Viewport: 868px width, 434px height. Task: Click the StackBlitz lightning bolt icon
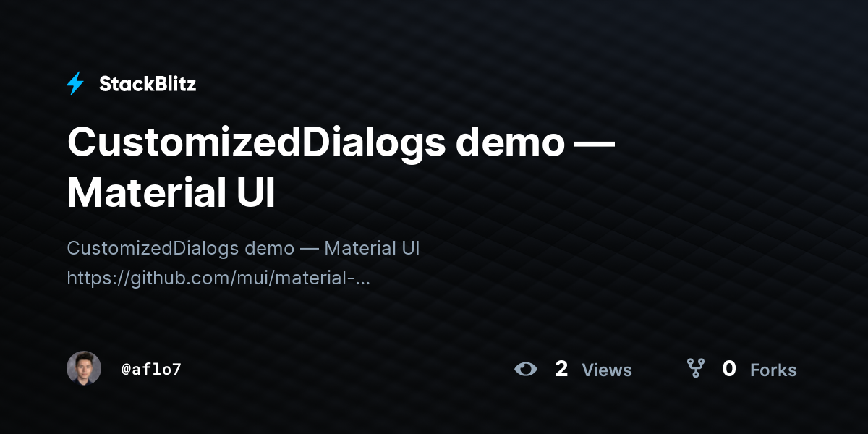(75, 84)
